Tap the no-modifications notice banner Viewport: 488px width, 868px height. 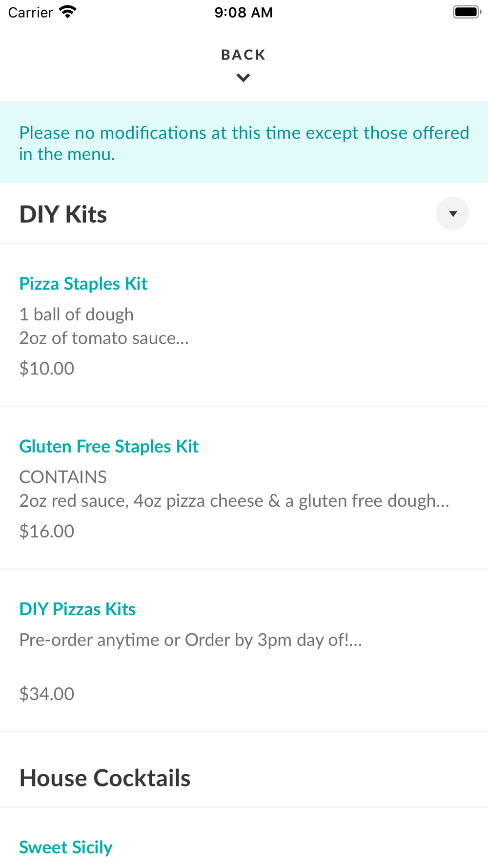tap(244, 143)
